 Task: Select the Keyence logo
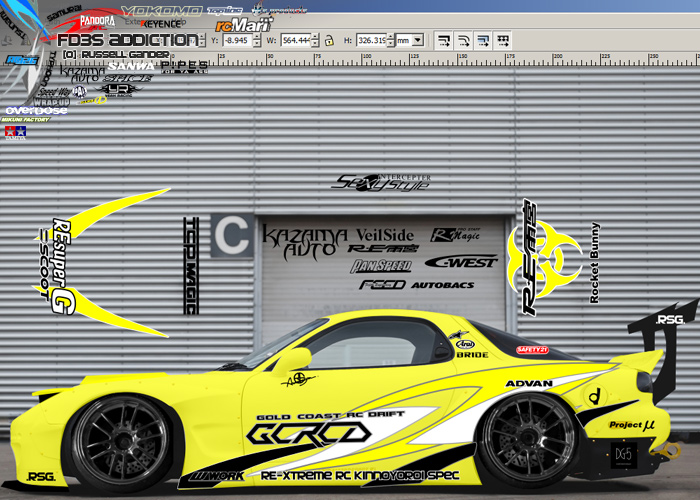click(x=161, y=24)
